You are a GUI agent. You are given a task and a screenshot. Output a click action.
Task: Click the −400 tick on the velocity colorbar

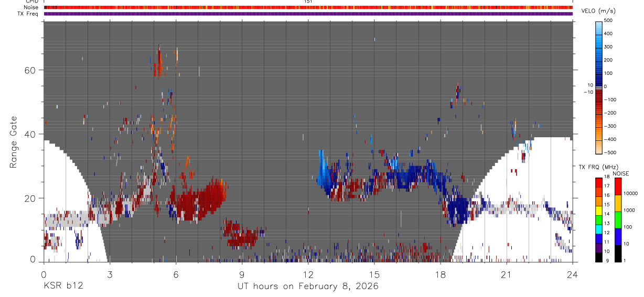point(610,139)
